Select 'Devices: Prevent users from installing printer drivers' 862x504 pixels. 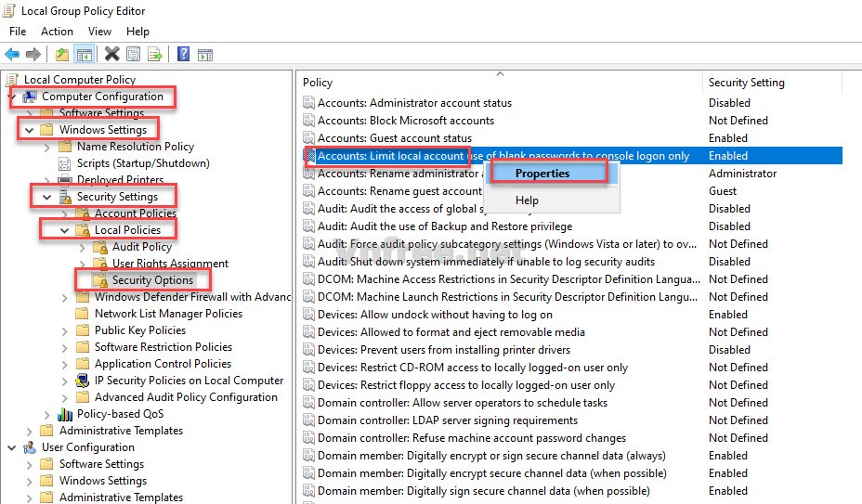point(444,350)
